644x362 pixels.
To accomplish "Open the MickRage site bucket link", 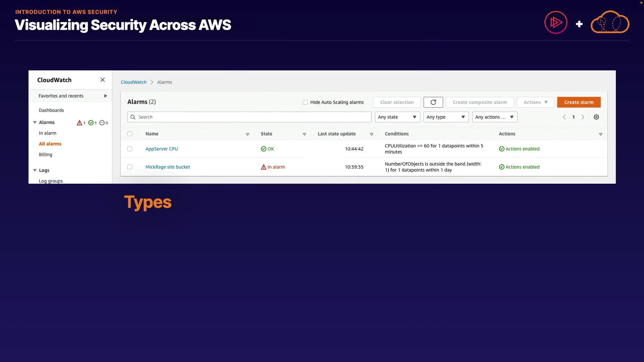I will click(168, 167).
